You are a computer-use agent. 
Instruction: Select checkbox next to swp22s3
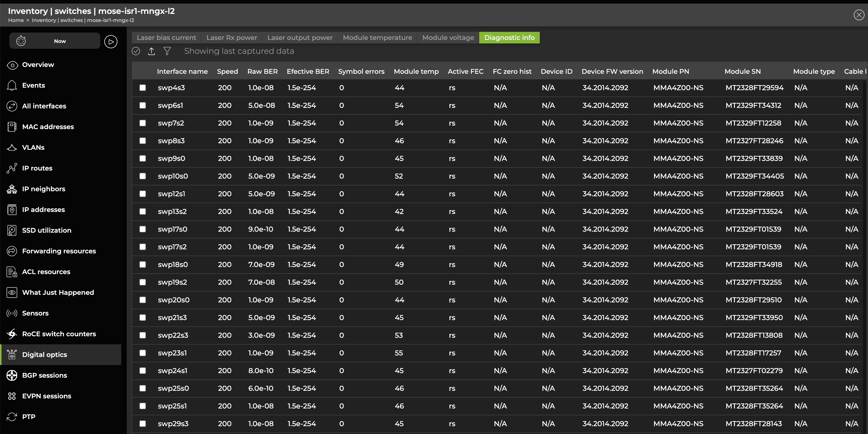tap(143, 335)
